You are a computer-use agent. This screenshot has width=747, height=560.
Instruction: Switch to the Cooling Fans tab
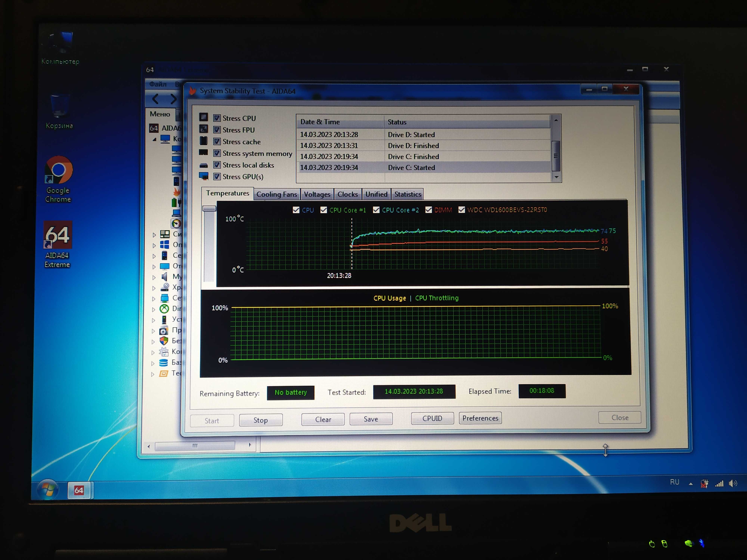[277, 195]
